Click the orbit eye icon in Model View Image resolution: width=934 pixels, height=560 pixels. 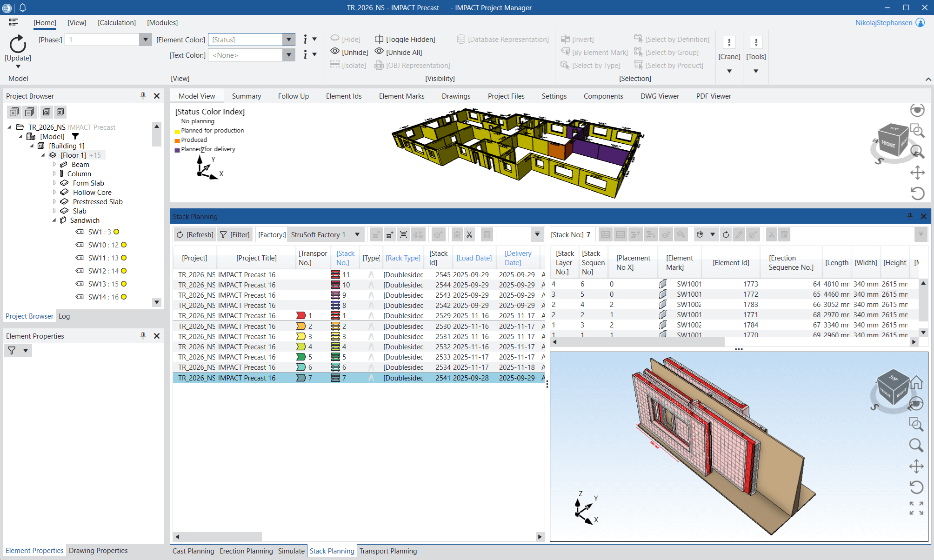point(917,110)
